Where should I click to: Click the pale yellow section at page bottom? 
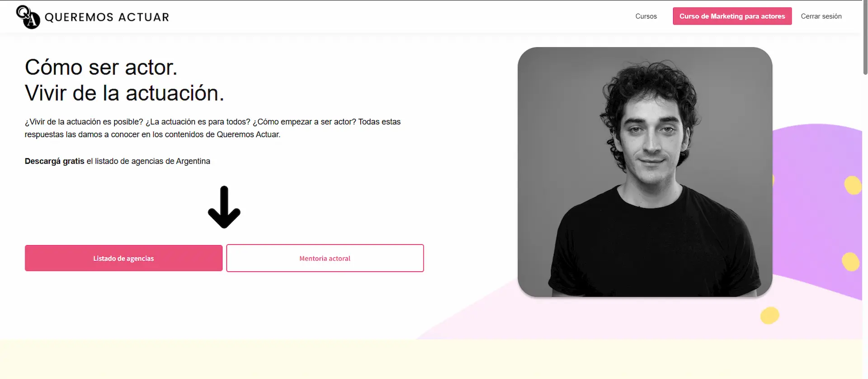pos(431,359)
